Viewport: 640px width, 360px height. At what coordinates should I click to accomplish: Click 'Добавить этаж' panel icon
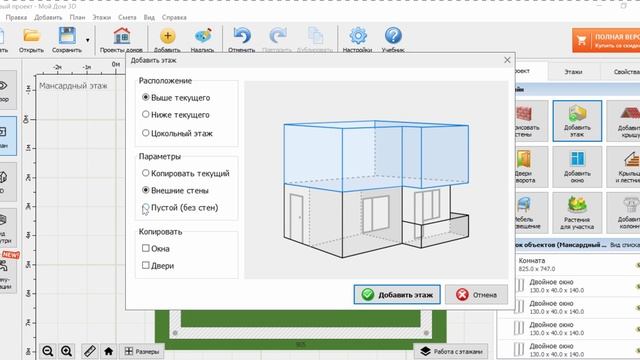pyautogui.click(x=577, y=121)
